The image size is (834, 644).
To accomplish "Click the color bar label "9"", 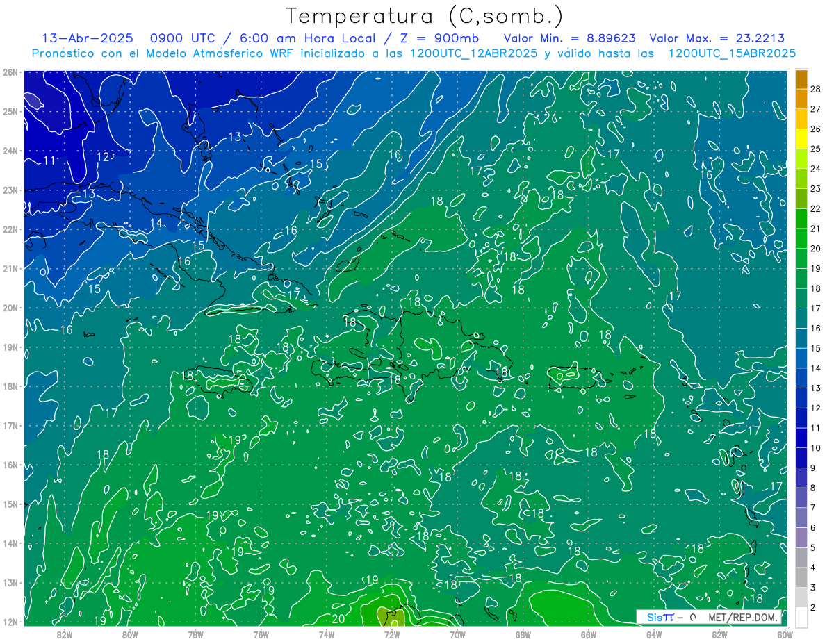I will (x=813, y=468).
